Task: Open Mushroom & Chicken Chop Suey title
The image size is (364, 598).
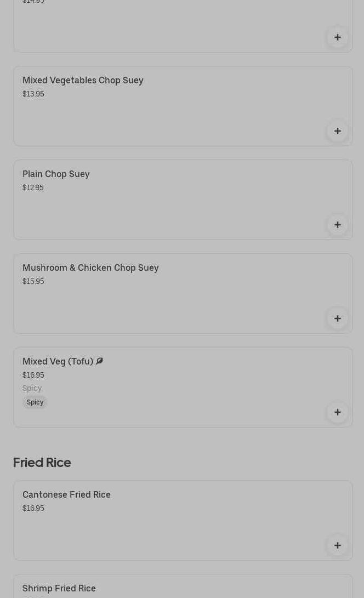Action: [x=90, y=268]
